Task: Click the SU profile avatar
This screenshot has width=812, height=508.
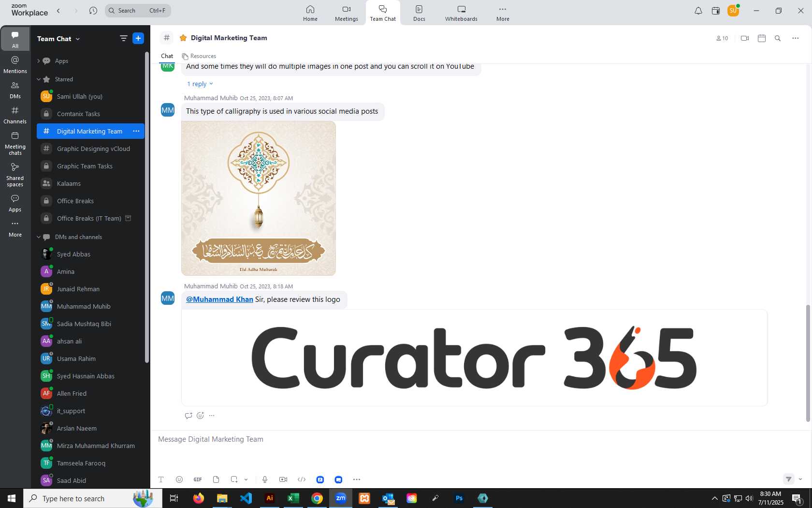Action: click(733, 11)
